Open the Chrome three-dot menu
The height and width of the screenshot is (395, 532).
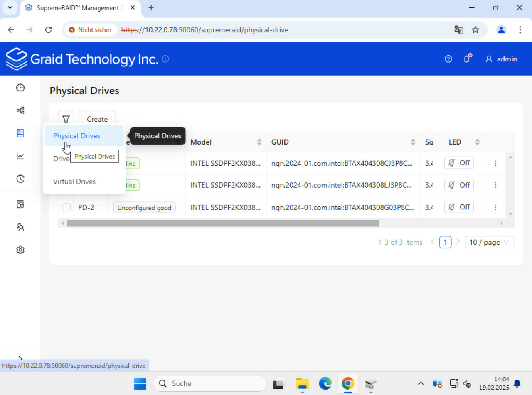520,30
